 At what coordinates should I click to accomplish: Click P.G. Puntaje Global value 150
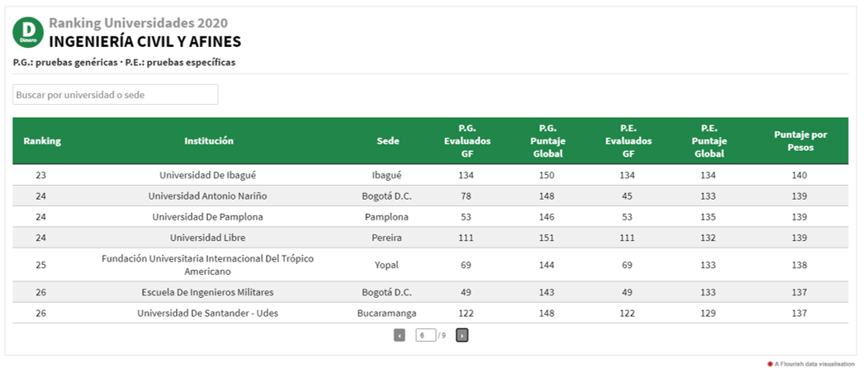(x=547, y=175)
